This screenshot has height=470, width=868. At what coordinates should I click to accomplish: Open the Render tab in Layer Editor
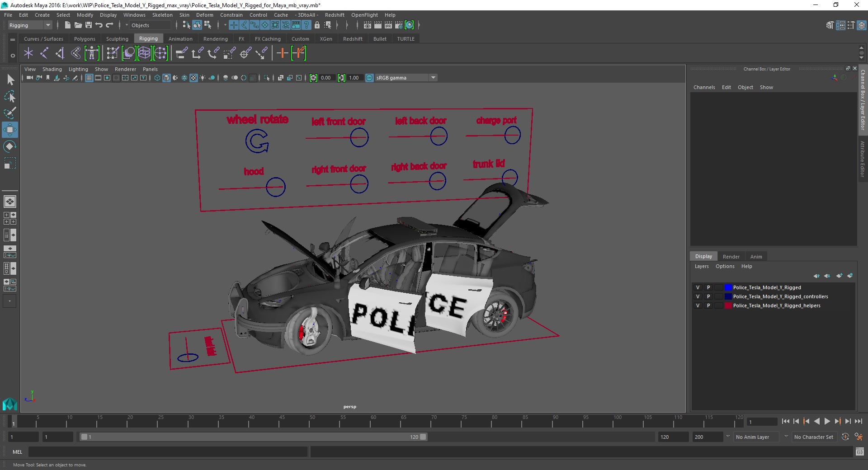(731, 256)
